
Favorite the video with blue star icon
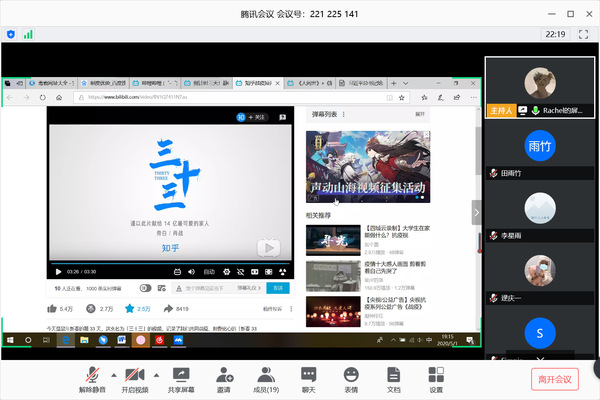[130, 309]
